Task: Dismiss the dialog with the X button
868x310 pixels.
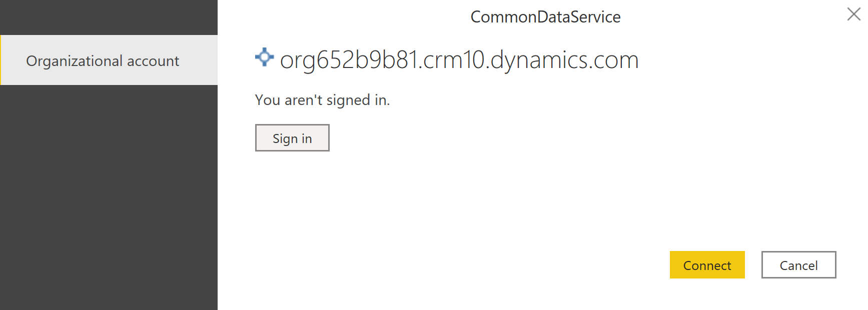Action: pyautogui.click(x=853, y=14)
